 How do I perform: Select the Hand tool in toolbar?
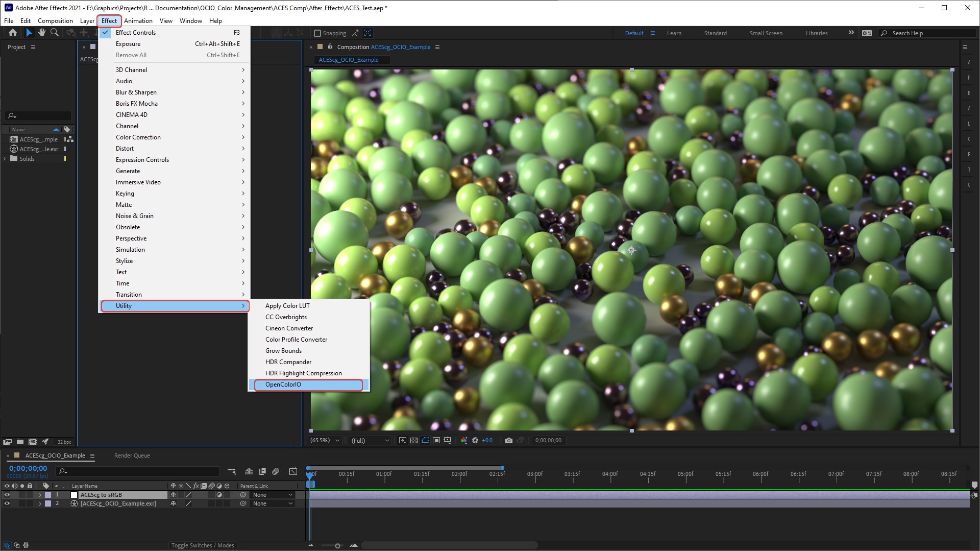41,33
